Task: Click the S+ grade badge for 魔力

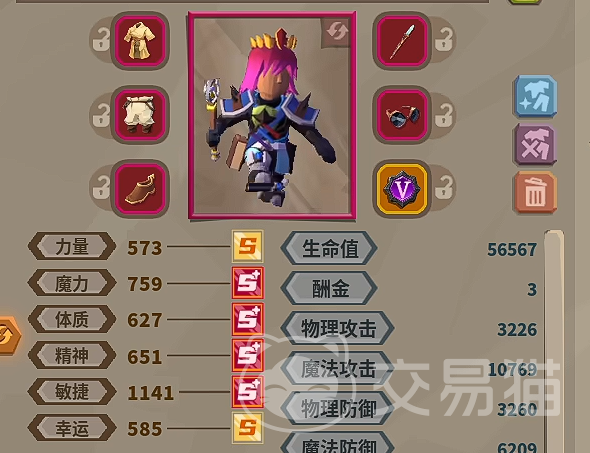Action: [248, 283]
